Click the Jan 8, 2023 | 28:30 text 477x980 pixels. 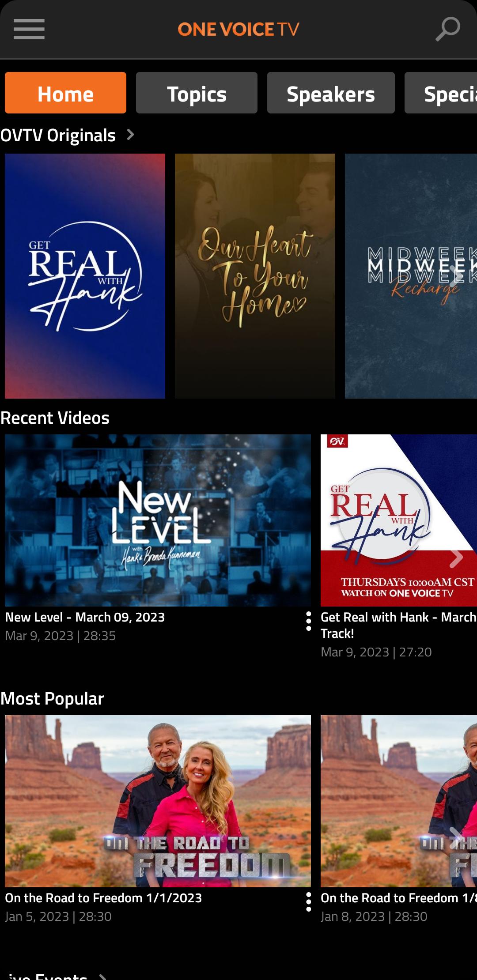[374, 916]
